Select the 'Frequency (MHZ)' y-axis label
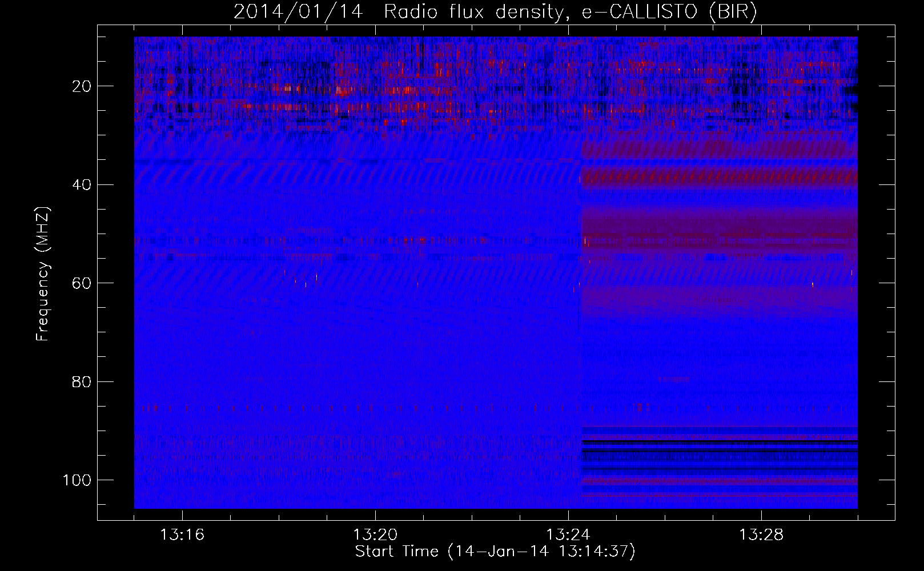This screenshot has width=924, height=571. coord(43,274)
